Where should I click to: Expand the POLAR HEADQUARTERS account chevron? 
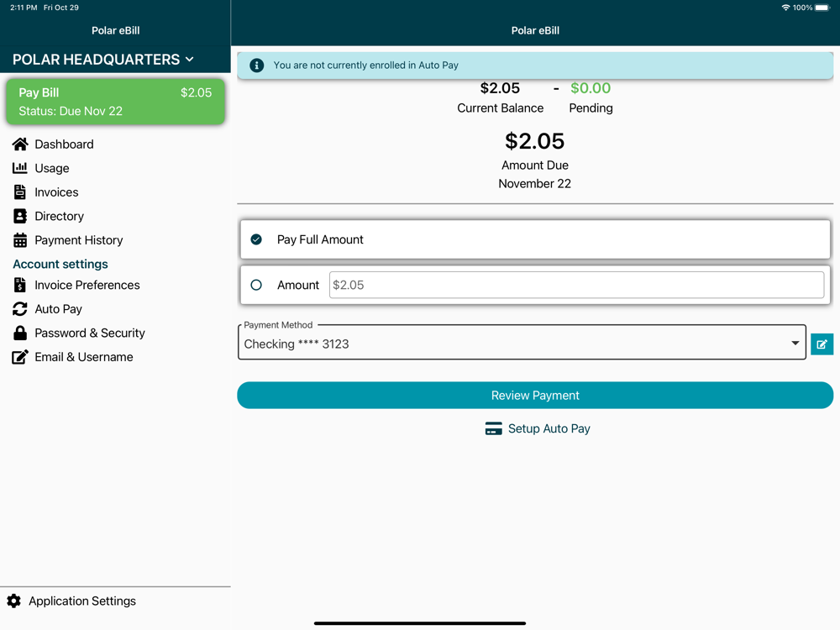coord(190,60)
